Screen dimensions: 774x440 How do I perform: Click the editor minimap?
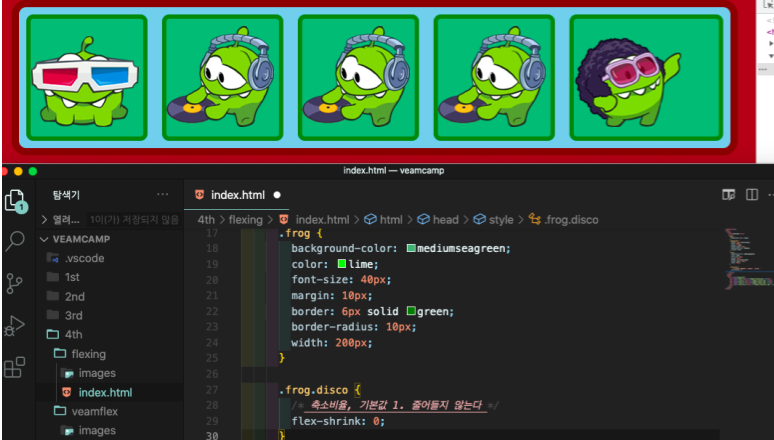point(749,259)
